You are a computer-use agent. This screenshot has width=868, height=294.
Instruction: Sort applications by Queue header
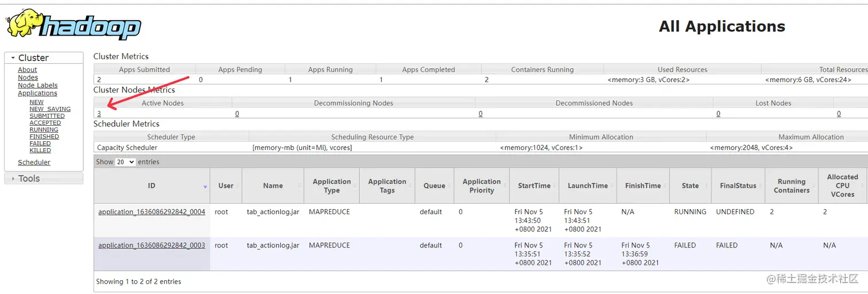(x=434, y=185)
